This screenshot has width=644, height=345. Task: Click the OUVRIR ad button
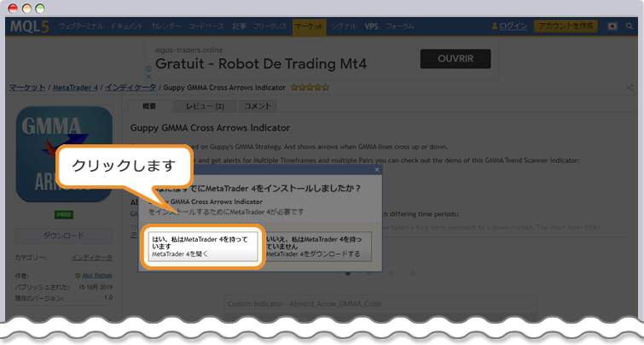455,59
